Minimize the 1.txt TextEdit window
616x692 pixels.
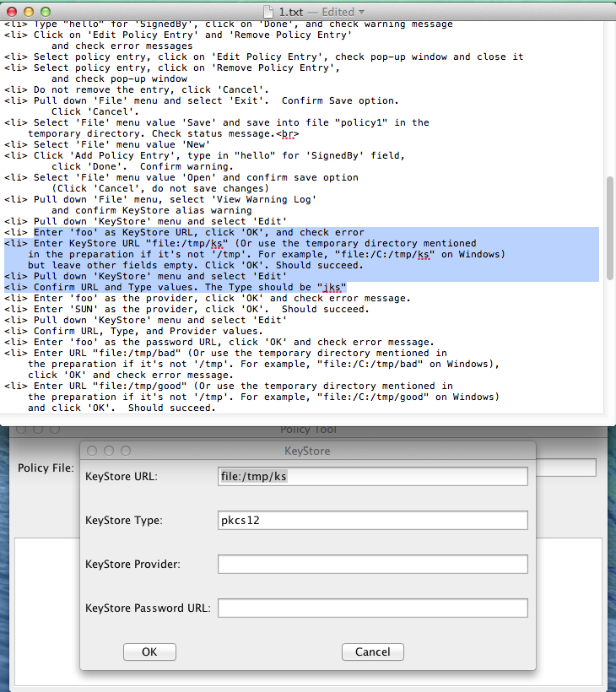pos(28,12)
